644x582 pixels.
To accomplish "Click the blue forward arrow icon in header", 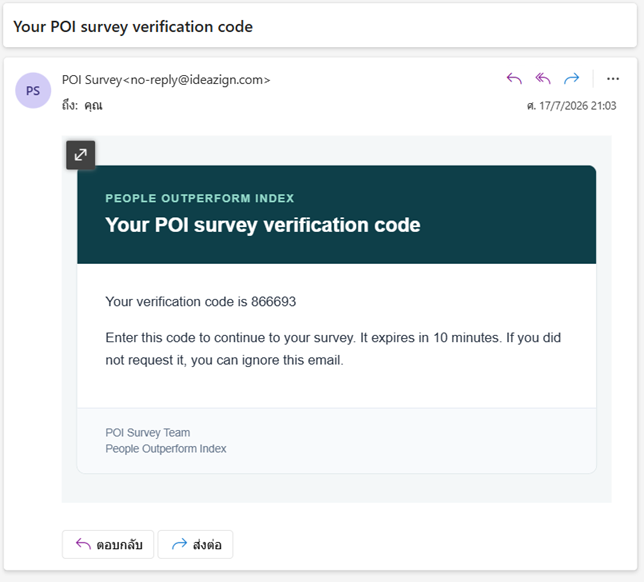I will [x=571, y=78].
